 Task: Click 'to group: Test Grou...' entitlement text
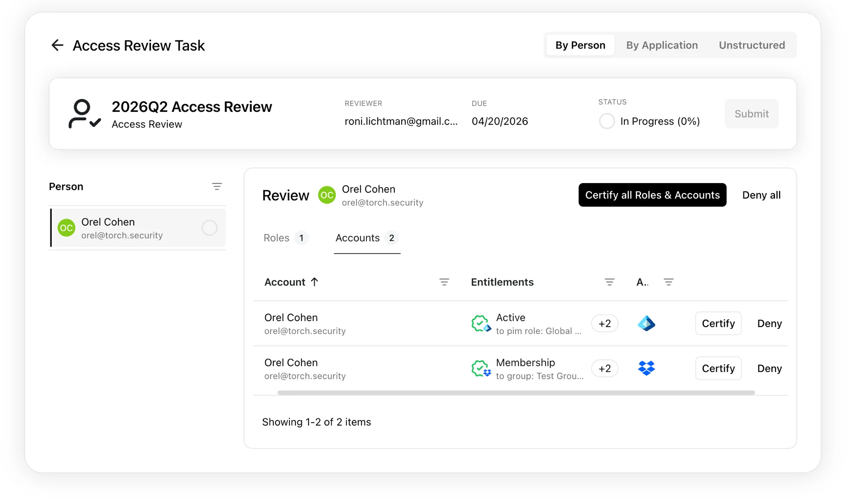click(540, 376)
